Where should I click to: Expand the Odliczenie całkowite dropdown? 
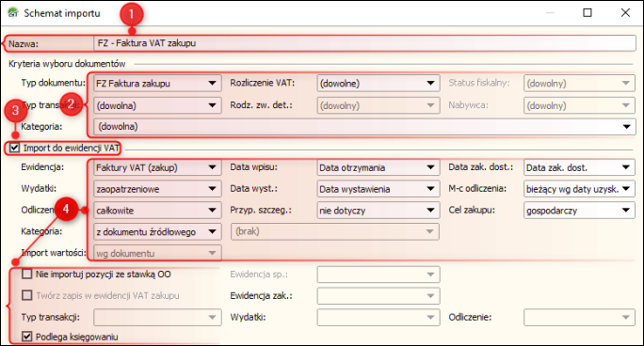click(x=157, y=211)
